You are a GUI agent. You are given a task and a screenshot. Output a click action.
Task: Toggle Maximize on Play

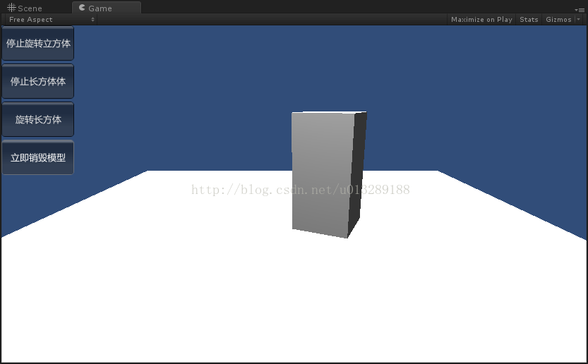(x=481, y=20)
